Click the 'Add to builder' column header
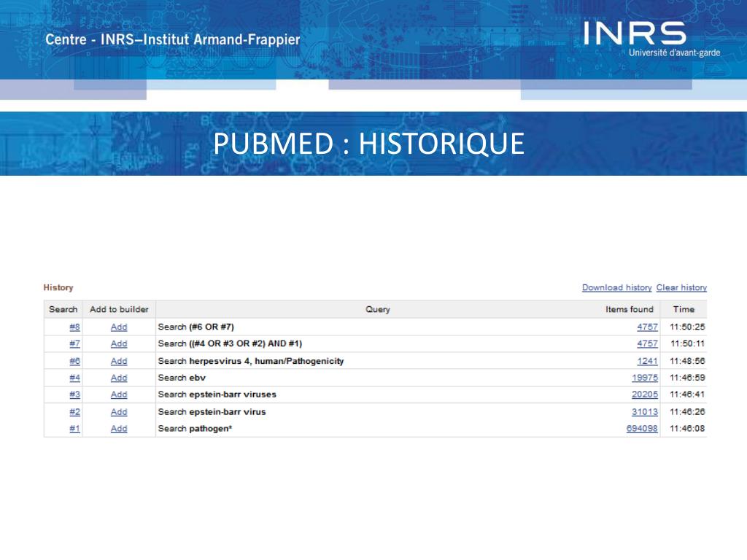 pos(119,309)
